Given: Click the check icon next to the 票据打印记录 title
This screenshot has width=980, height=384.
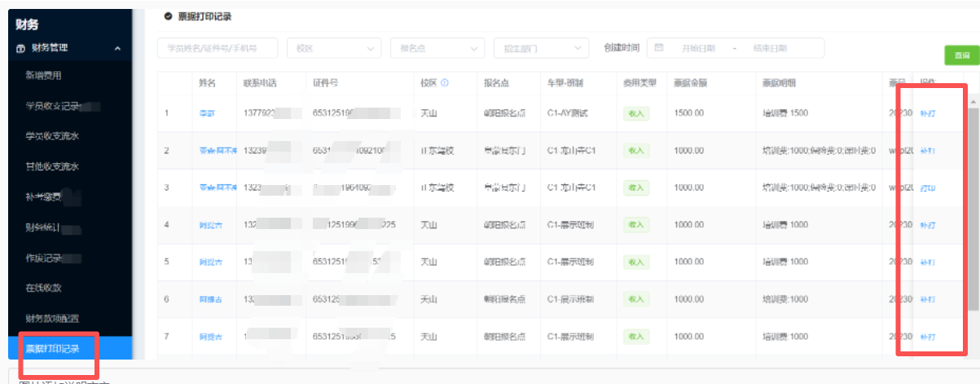Looking at the screenshot, I should point(168,16).
